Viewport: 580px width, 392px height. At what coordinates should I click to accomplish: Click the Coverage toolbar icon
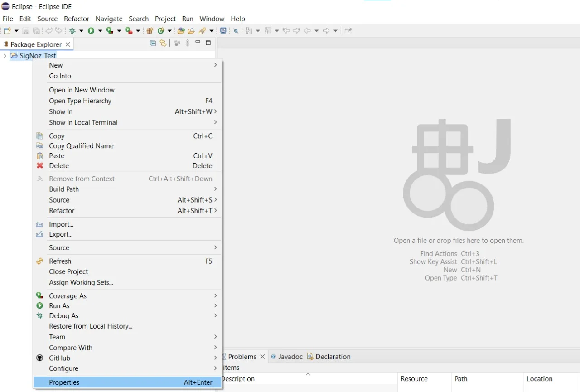coord(110,31)
